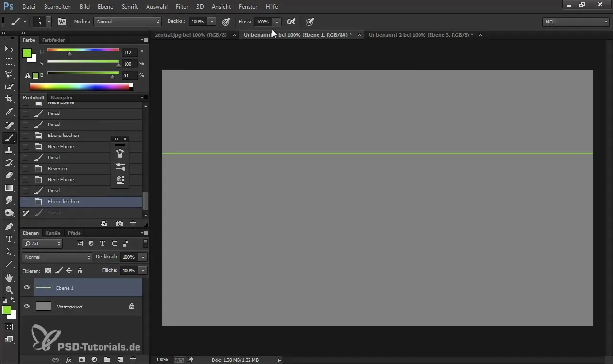Select the Gradient tool
The width and height of the screenshot is (613, 364).
[x=9, y=188]
